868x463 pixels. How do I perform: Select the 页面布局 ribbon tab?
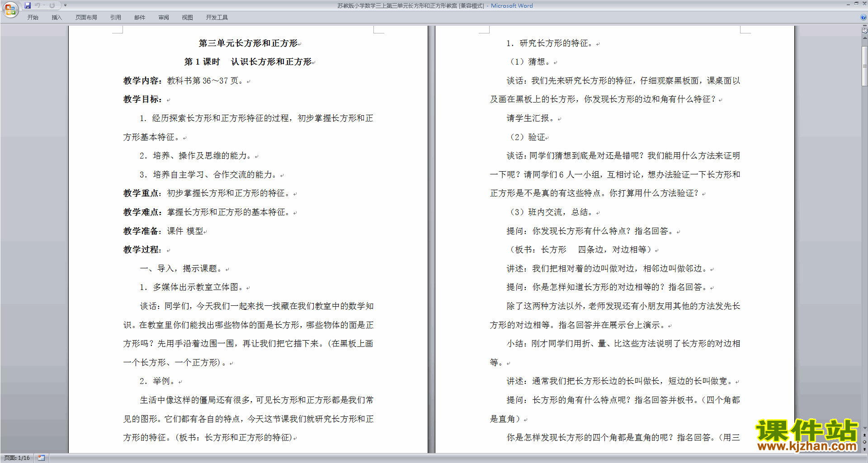click(x=86, y=17)
